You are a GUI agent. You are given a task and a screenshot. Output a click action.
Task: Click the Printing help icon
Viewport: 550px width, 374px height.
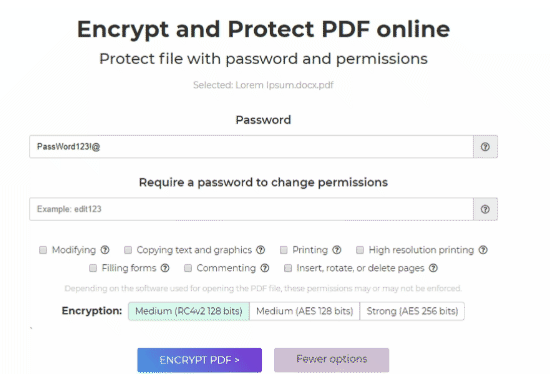[x=337, y=250]
